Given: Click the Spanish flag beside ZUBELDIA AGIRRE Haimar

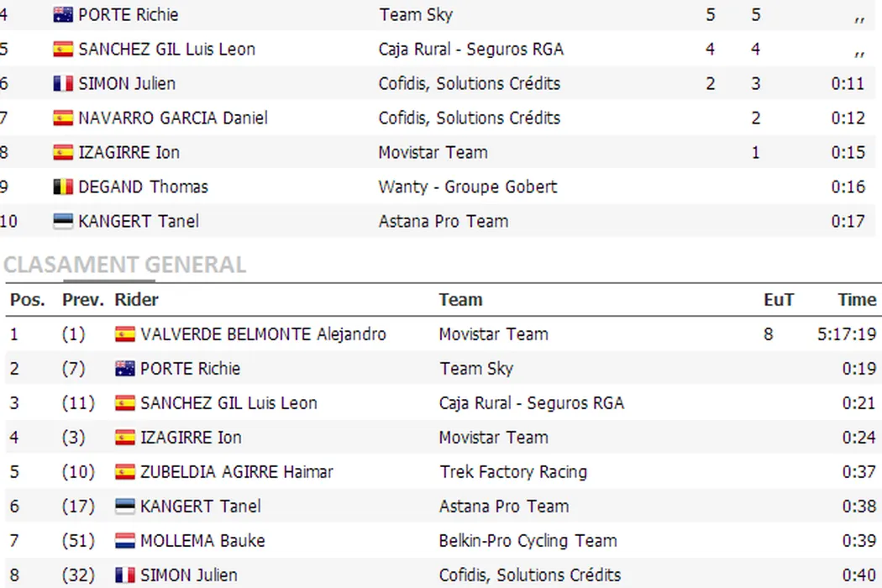Looking at the screenshot, I should [125, 472].
